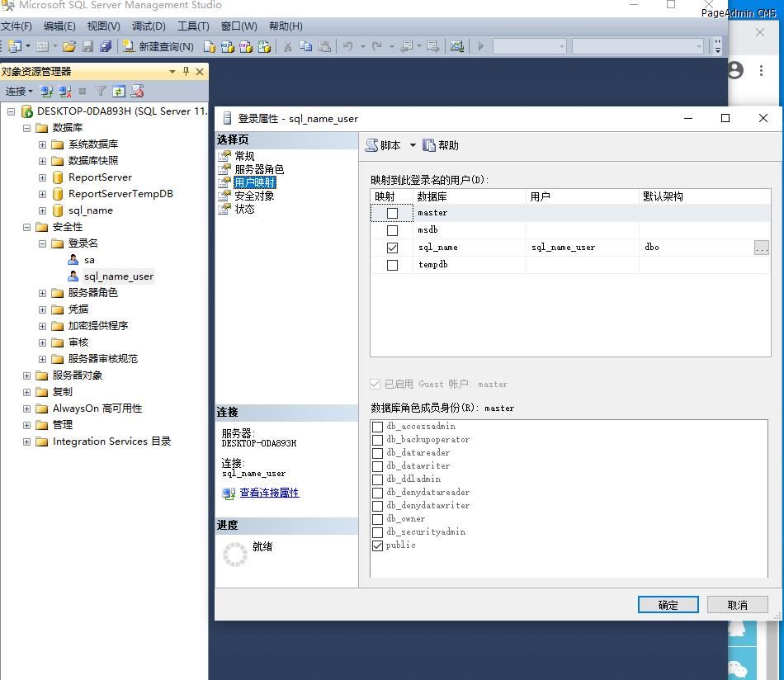Check the msdb database mapping checkbox

(x=393, y=230)
